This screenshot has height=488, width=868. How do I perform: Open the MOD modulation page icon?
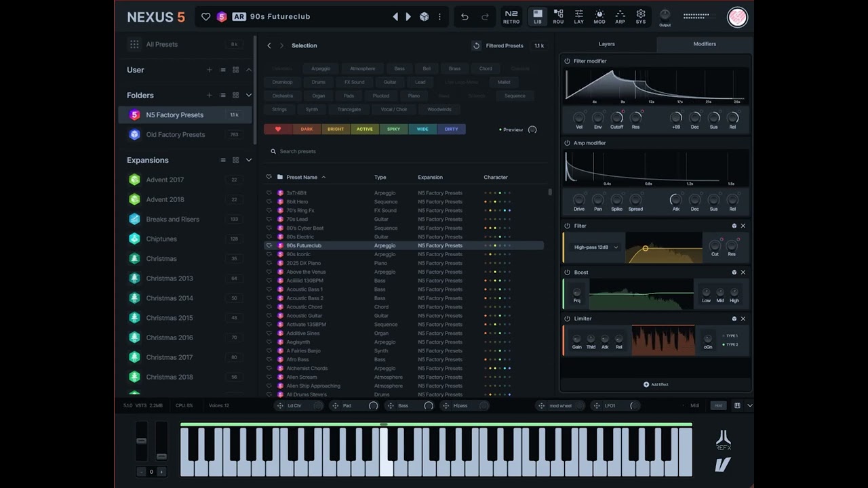tap(599, 17)
